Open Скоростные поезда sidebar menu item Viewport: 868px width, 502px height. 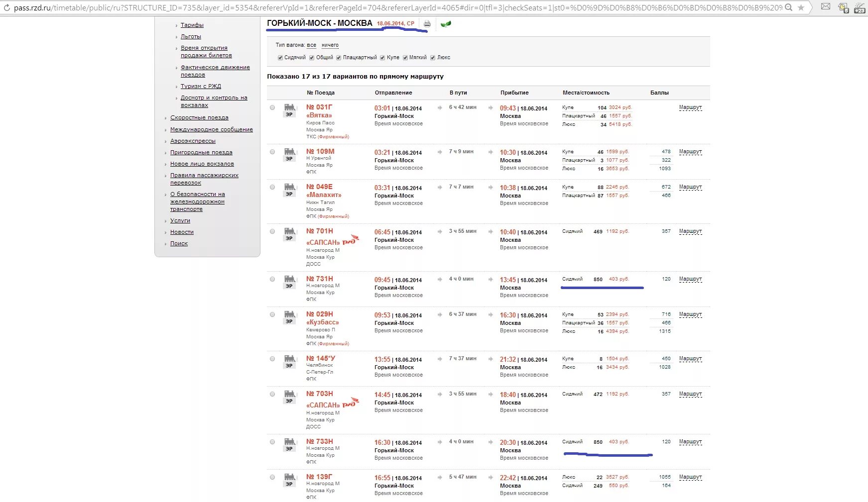(x=199, y=118)
